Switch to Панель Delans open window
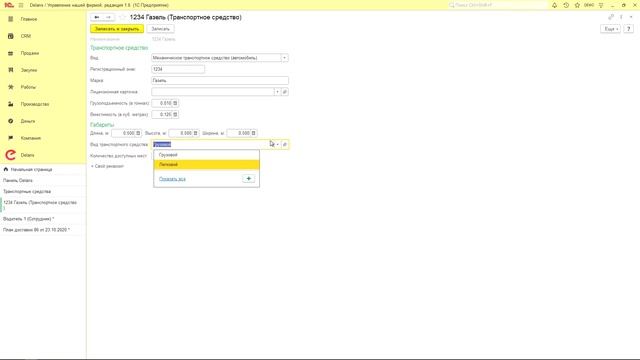Screen dimensions: 640x360 tap(18, 180)
